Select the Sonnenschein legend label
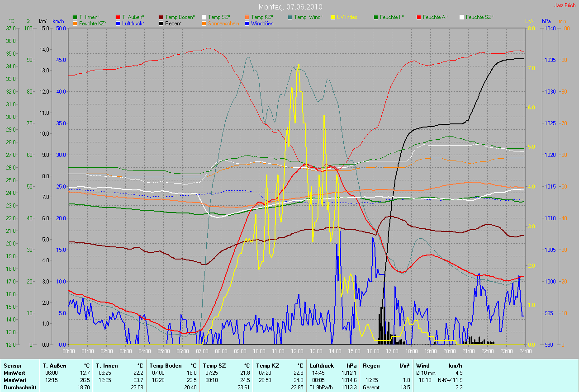579x392 pixels. point(223,23)
